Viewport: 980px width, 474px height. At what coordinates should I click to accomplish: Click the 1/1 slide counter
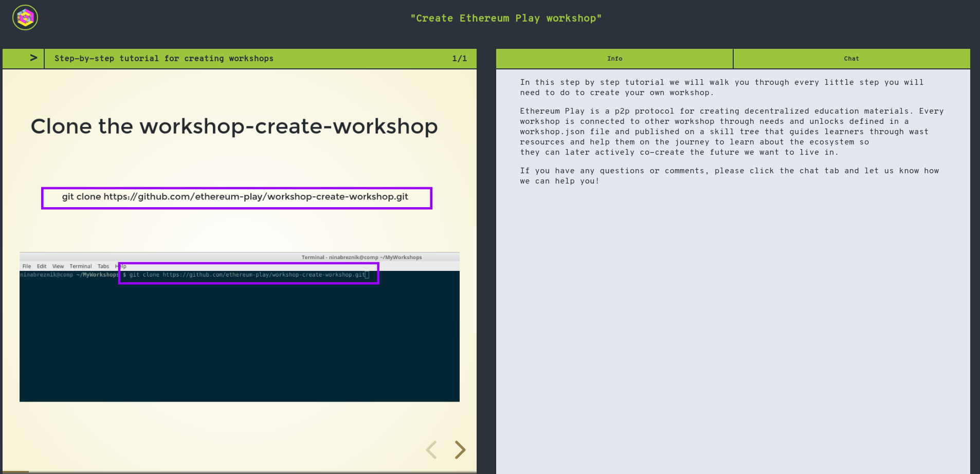[460, 59]
